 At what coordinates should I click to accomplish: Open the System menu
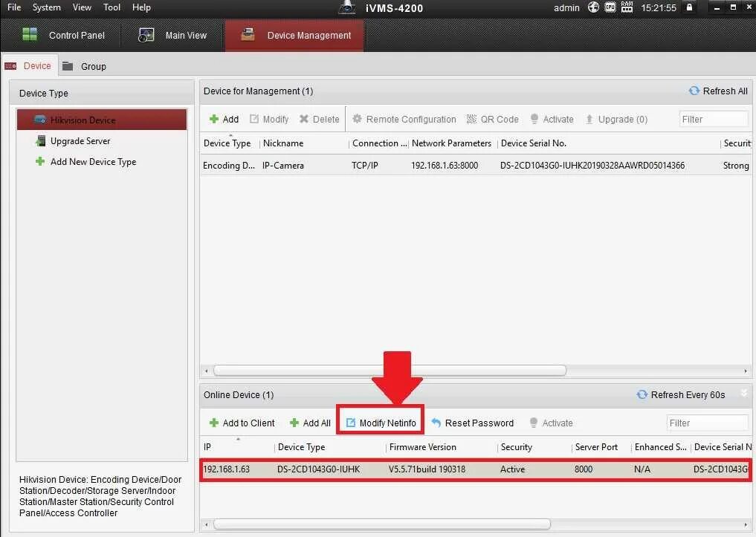[46, 7]
